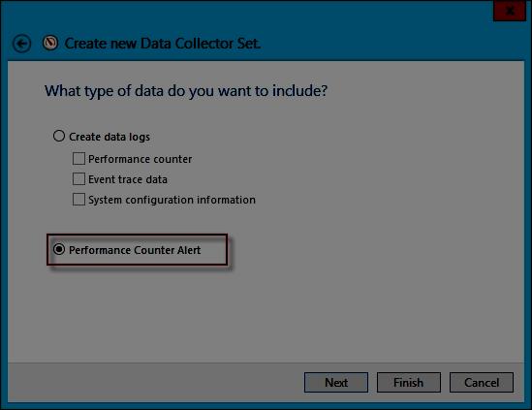532x410 pixels.
Task: Go back using the wizard's back arrow
Action: [22, 44]
